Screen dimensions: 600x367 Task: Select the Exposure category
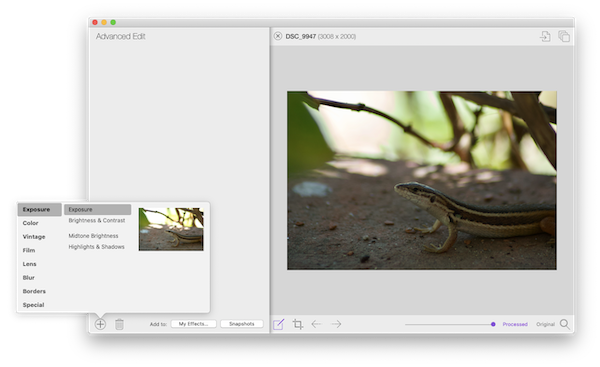[x=39, y=209]
